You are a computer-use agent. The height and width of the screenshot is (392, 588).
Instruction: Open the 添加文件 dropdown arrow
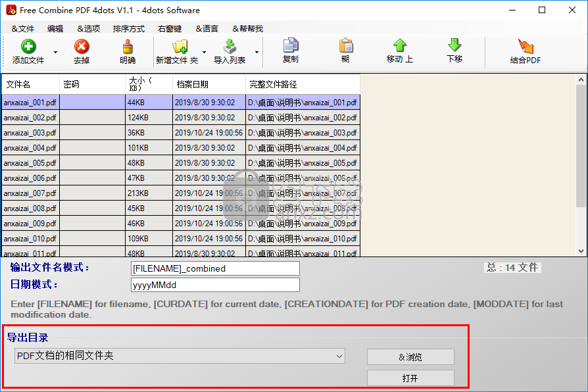[x=55, y=52]
